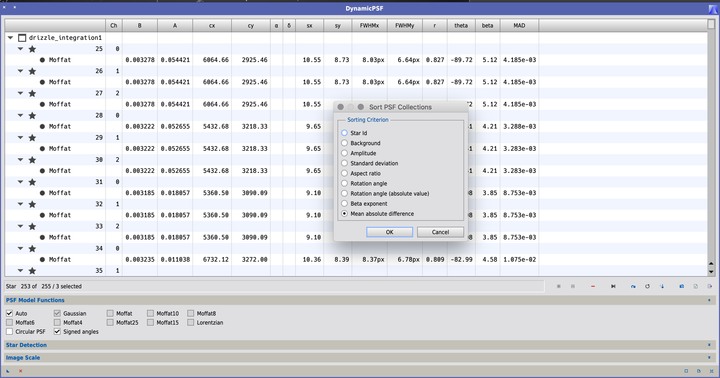Collapse star 32 tree node
This screenshot has width=720, height=378.
(20, 204)
